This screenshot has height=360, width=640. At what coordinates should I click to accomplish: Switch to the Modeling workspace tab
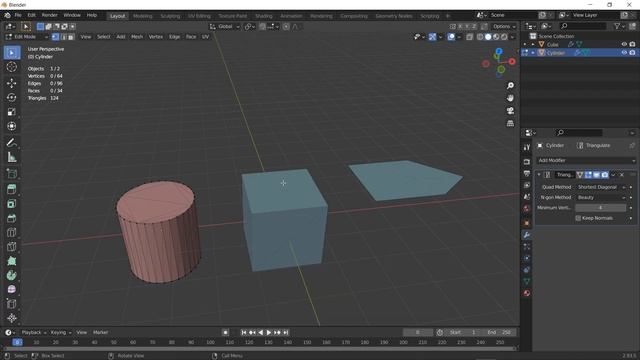142,16
